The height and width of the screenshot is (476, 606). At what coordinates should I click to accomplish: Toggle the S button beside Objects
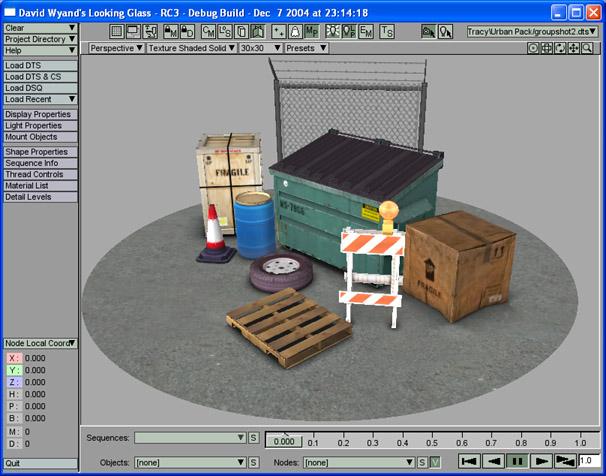coord(254,462)
